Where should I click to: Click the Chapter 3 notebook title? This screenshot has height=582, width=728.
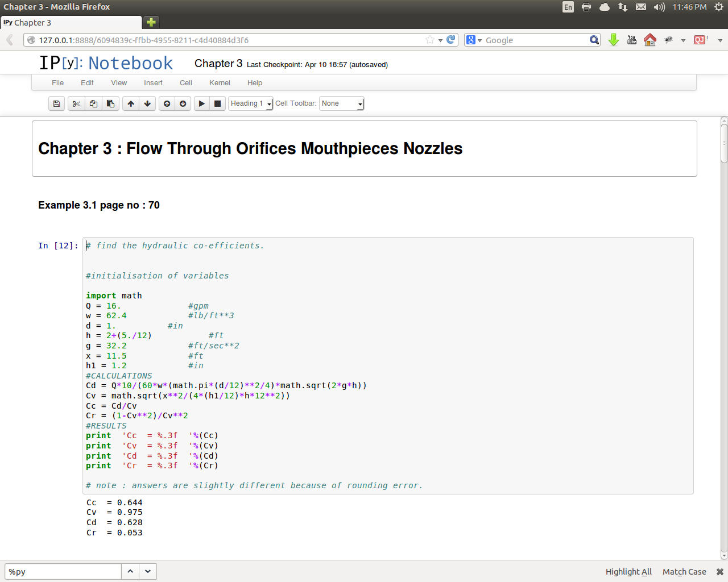(218, 64)
